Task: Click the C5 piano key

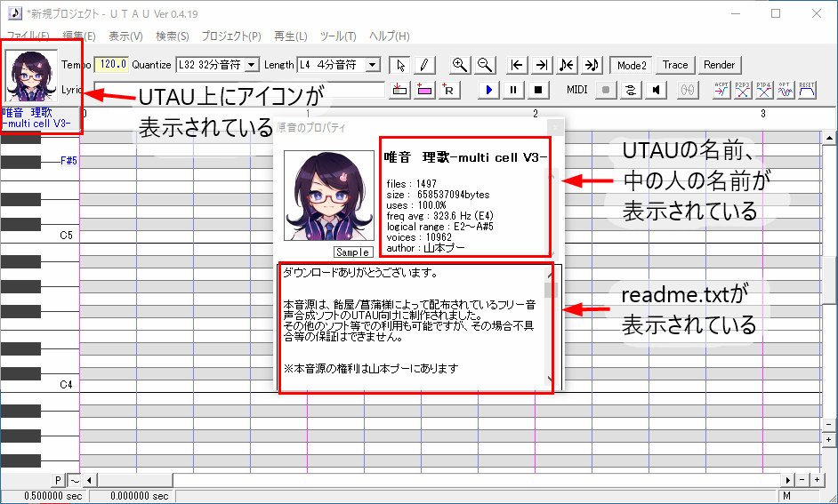Action: point(40,236)
